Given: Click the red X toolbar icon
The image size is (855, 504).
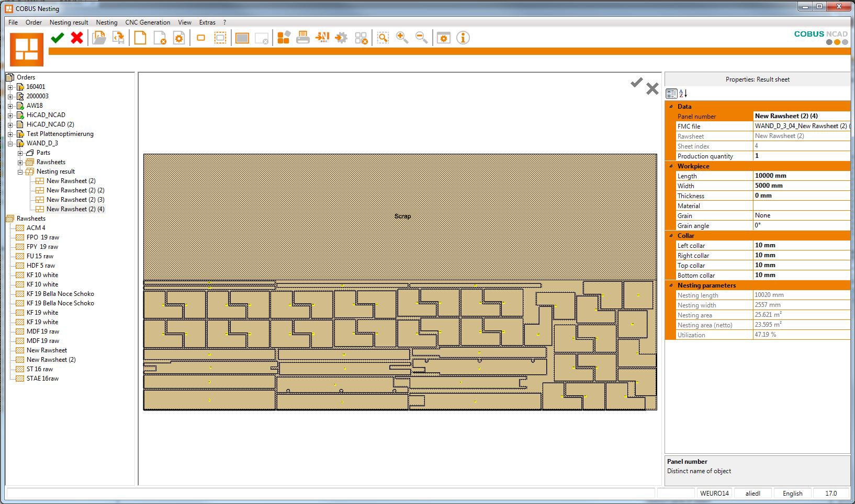Looking at the screenshot, I should pyautogui.click(x=77, y=38).
